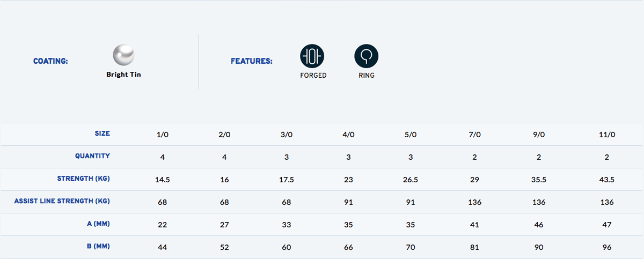Click the Bright Tin label text
This screenshot has height=259, width=644.
[123, 75]
